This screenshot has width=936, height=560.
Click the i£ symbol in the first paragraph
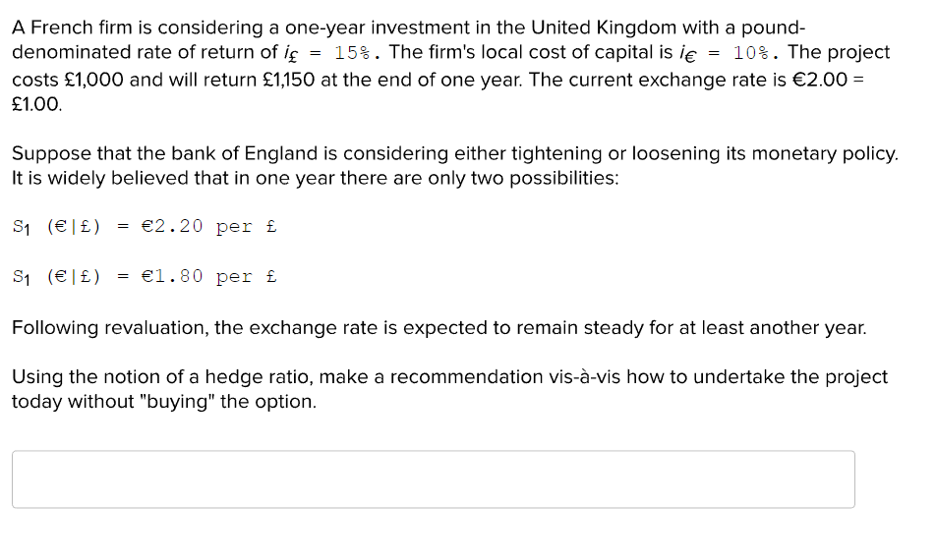291,54
